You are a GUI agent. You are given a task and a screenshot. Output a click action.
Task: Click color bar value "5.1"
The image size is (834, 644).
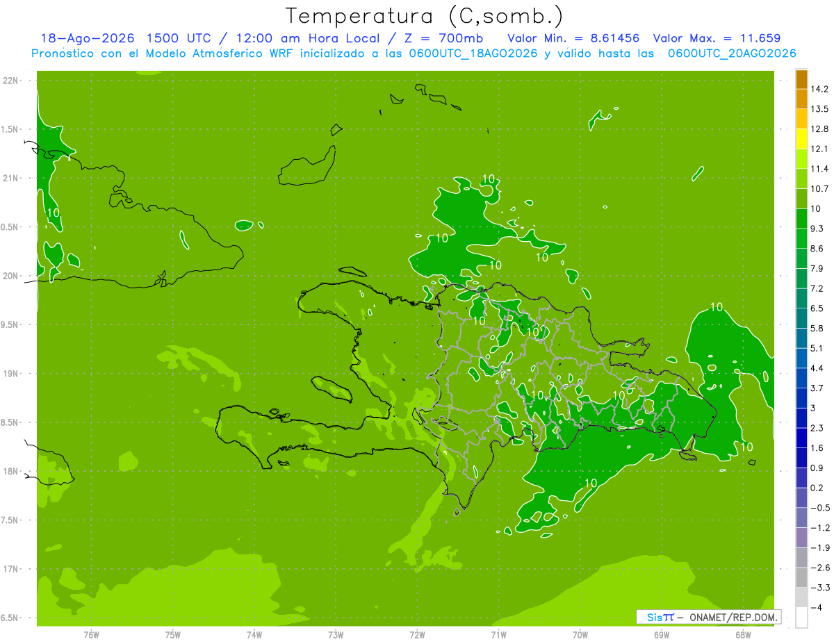(x=817, y=348)
